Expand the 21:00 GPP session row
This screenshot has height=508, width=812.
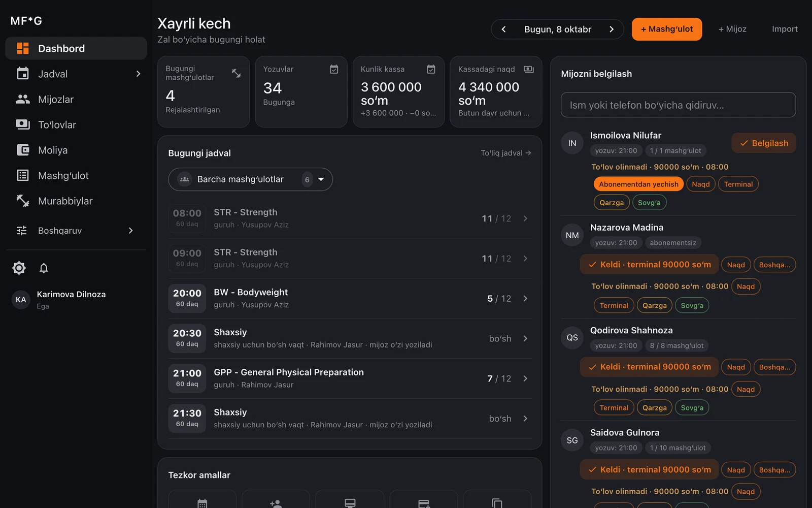point(350,378)
